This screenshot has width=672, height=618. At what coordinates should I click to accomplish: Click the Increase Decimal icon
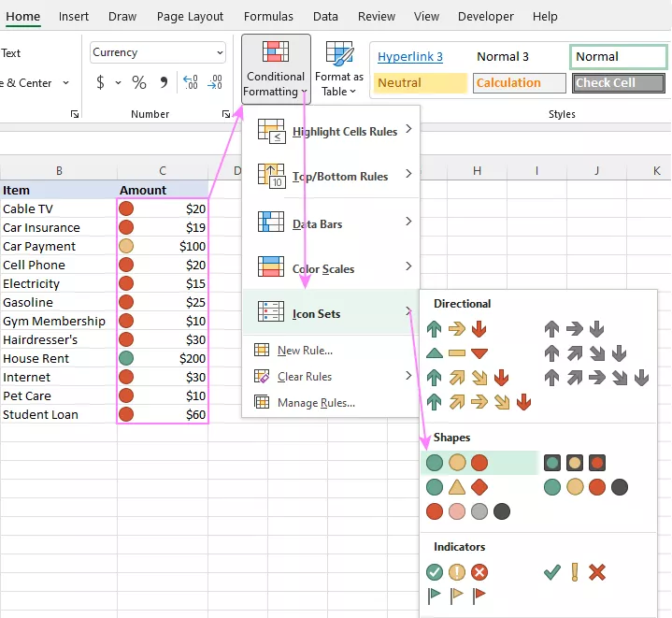[x=190, y=83]
